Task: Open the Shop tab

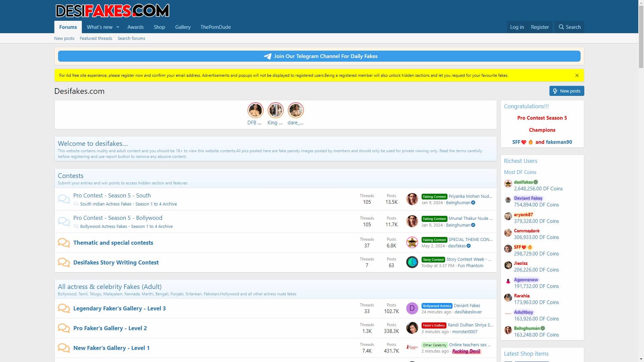Action: [159, 27]
